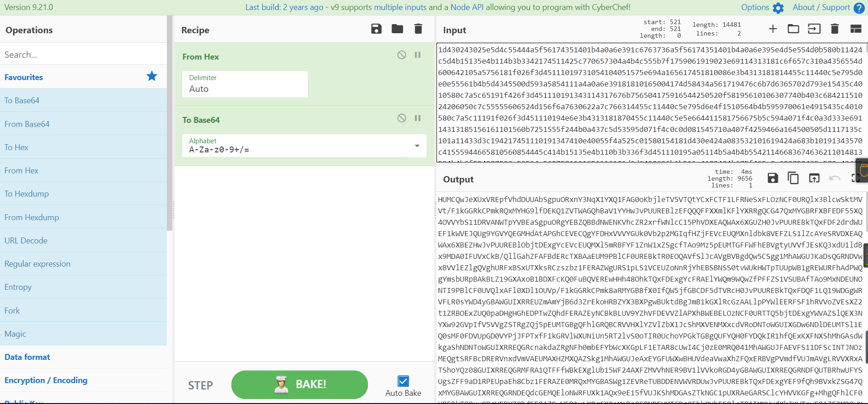Open the Options menu
The image size is (868, 404).
click(762, 7)
